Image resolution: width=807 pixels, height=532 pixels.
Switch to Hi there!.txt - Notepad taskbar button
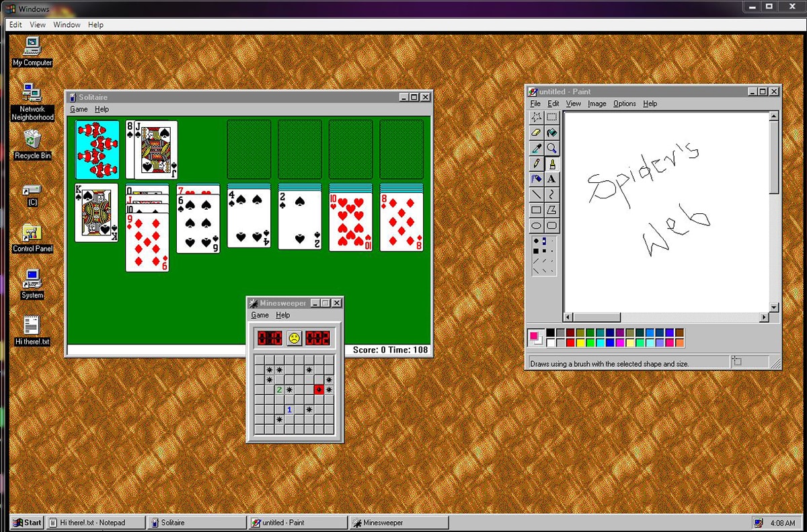[95, 523]
